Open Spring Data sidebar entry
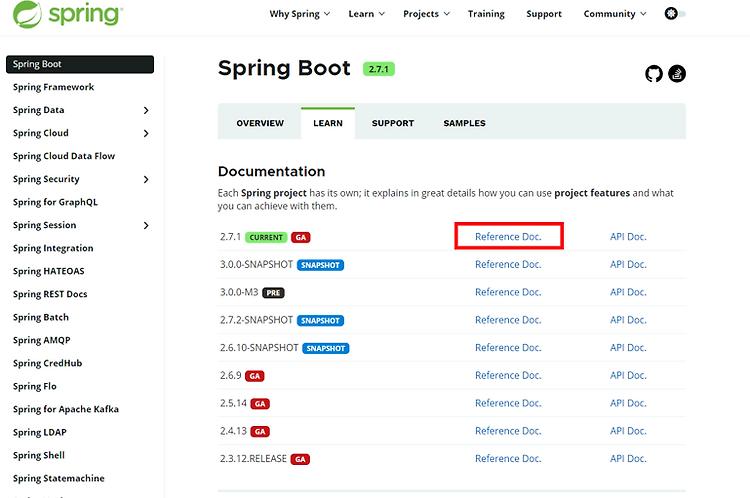Screen dimensions: 750x498 pyautogui.click(x=39, y=110)
